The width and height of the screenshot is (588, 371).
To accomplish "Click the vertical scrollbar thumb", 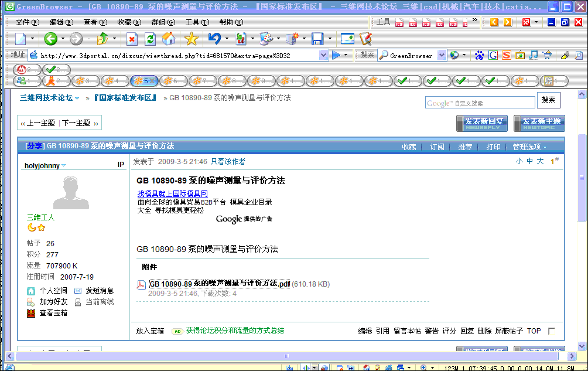I will click(582, 178).
